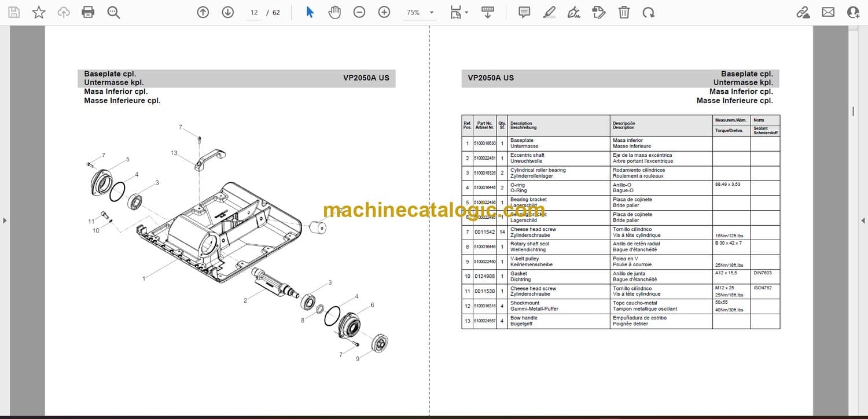Image resolution: width=868 pixels, height=419 pixels.
Task: Add a comment sticky note
Action: 524,12
